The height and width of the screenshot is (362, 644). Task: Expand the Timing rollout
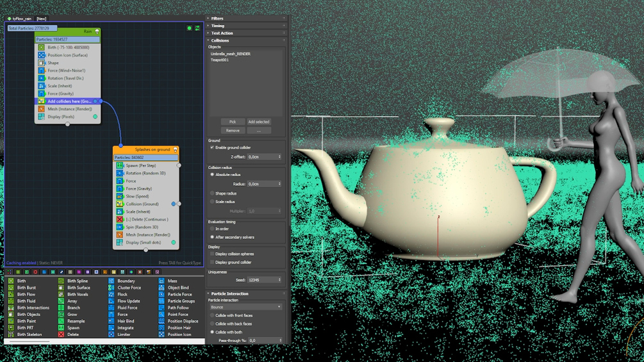[246, 26]
